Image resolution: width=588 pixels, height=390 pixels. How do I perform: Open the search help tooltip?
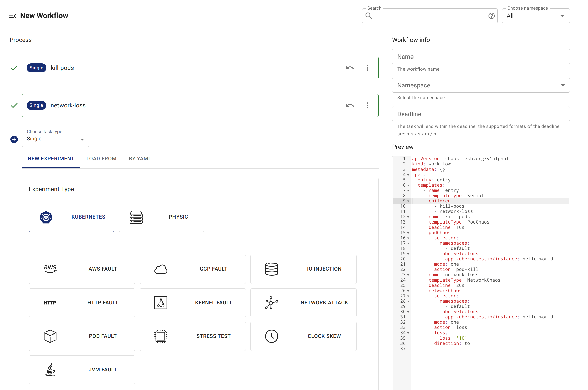[x=491, y=16]
